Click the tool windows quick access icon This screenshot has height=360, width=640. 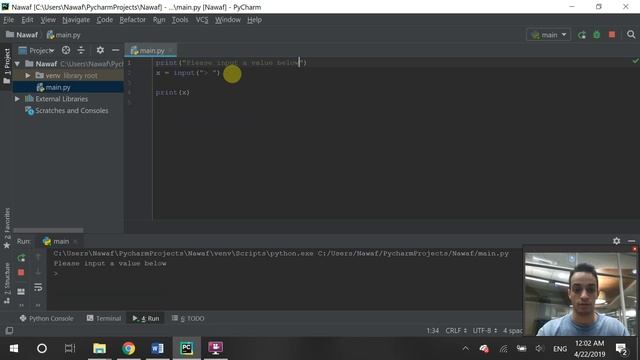(9, 331)
